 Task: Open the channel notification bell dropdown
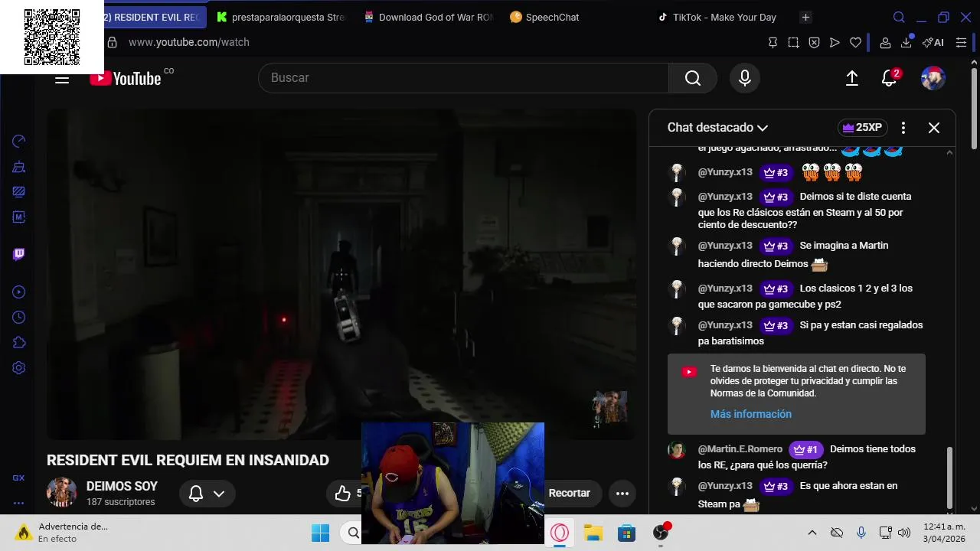point(207,494)
